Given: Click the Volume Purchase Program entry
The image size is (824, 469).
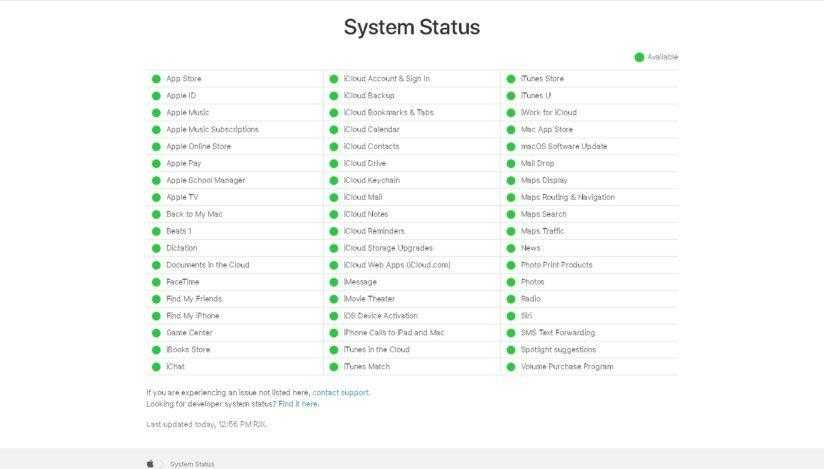Looking at the screenshot, I should 566,367.
